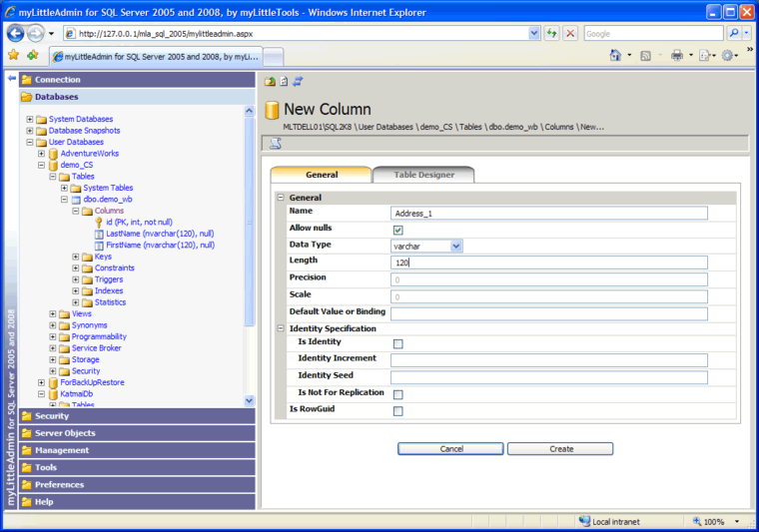Click the Create button
The width and height of the screenshot is (759, 532).
click(560, 449)
